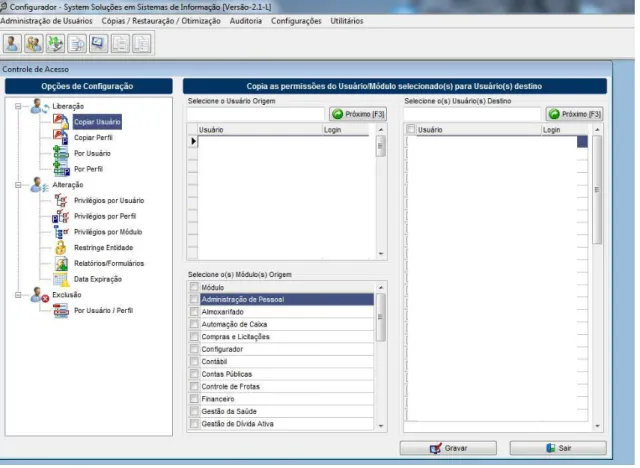Viewport: 640px width, 468px height.
Task: Check the Automação de Caixa checkbox
Action: (194, 325)
